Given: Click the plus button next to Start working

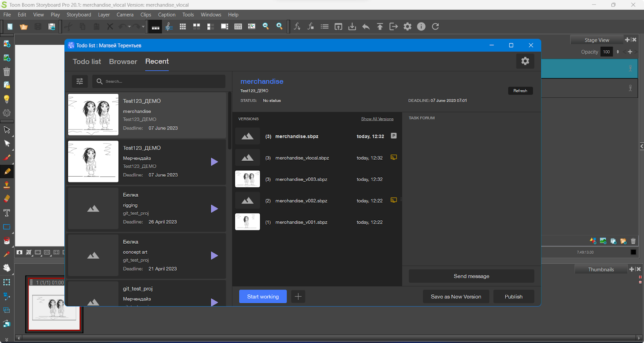Looking at the screenshot, I should (x=298, y=296).
